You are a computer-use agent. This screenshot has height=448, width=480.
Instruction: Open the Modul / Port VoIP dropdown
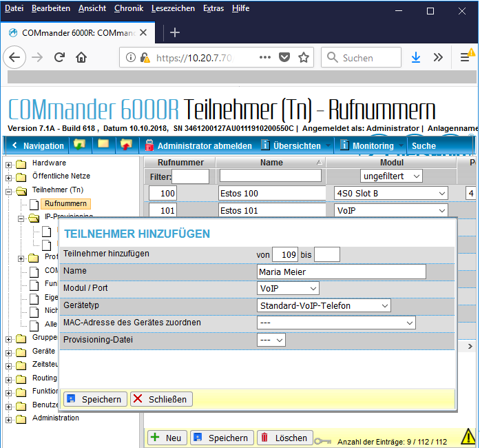288,288
